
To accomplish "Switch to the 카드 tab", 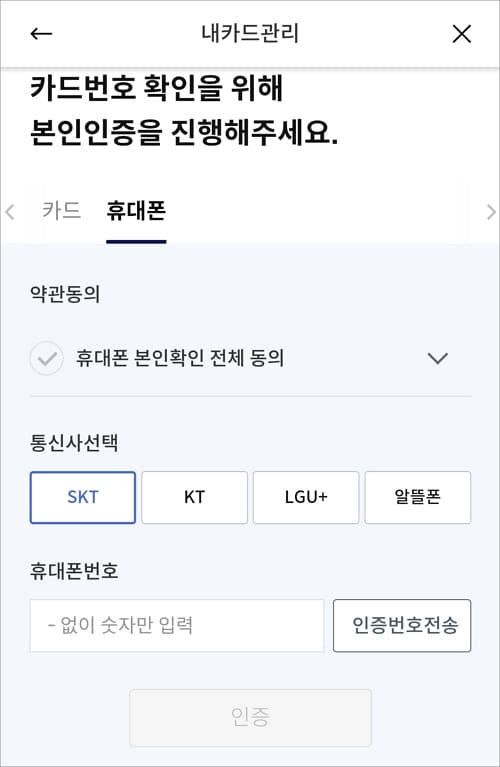I will pos(61,211).
